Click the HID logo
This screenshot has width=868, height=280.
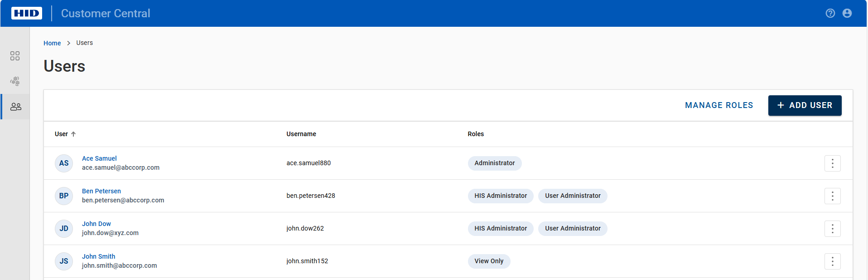tap(27, 13)
